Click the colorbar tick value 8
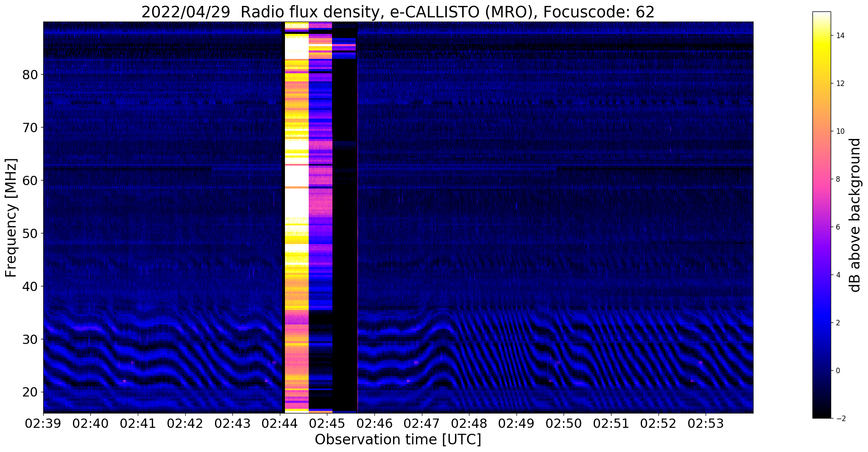This screenshot has height=452, width=868. coord(838,179)
